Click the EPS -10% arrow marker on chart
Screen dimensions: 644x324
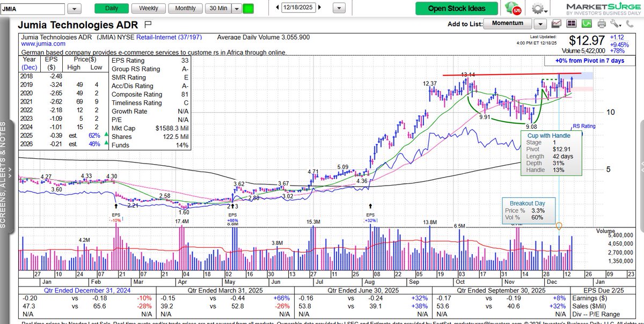[115, 206]
